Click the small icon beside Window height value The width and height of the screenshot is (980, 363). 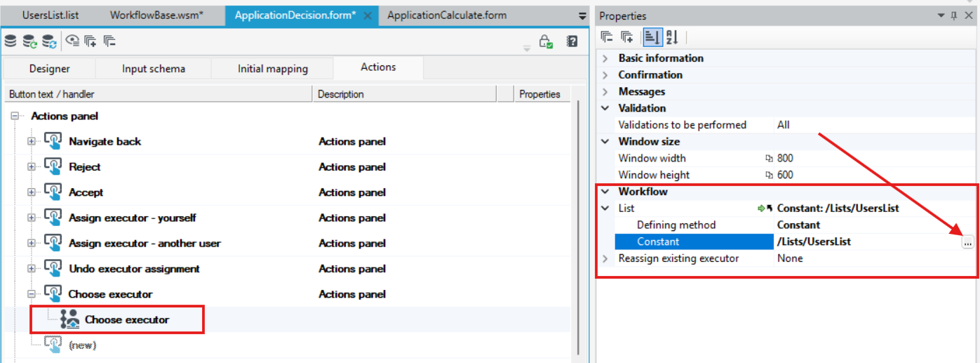click(x=769, y=176)
